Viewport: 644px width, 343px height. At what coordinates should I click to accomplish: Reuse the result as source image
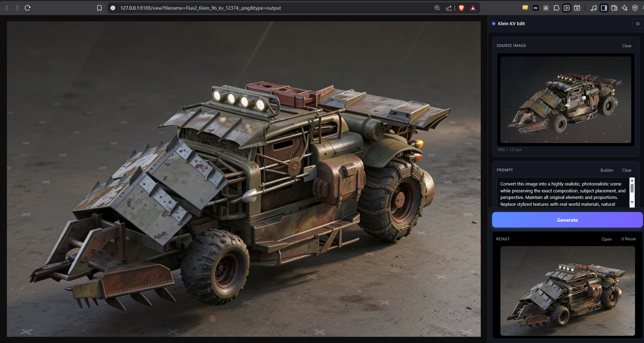pyautogui.click(x=628, y=239)
